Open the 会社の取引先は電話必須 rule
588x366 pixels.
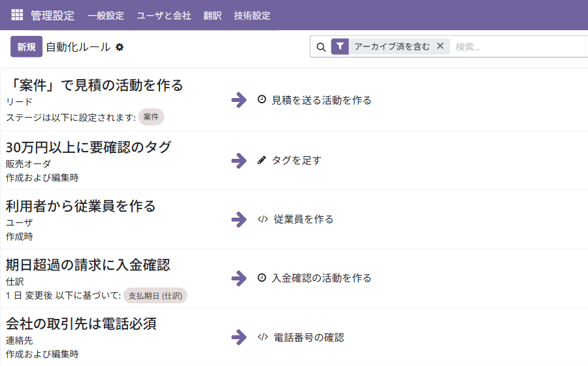click(x=81, y=324)
